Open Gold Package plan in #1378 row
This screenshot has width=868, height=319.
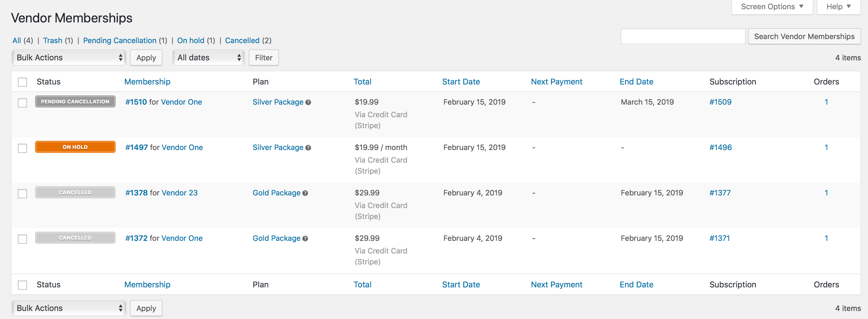[277, 193]
